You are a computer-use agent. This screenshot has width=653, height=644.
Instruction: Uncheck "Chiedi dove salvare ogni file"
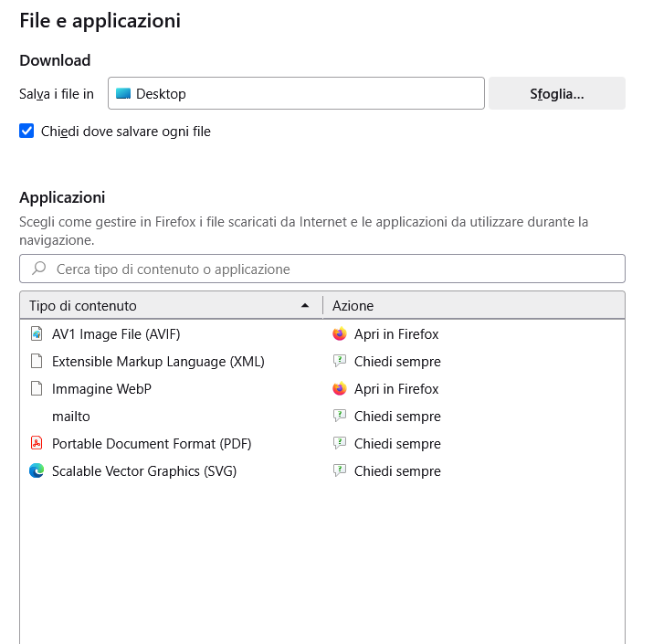26,132
